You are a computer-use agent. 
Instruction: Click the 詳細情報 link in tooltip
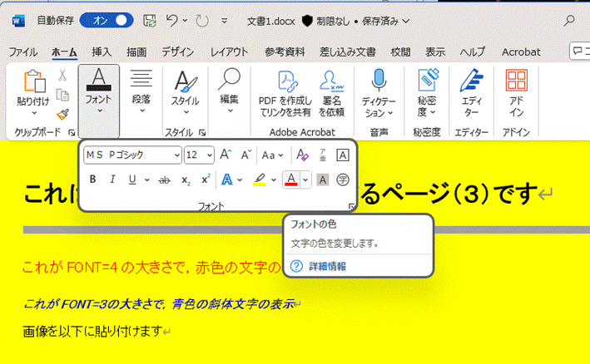click(x=327, y=266)
